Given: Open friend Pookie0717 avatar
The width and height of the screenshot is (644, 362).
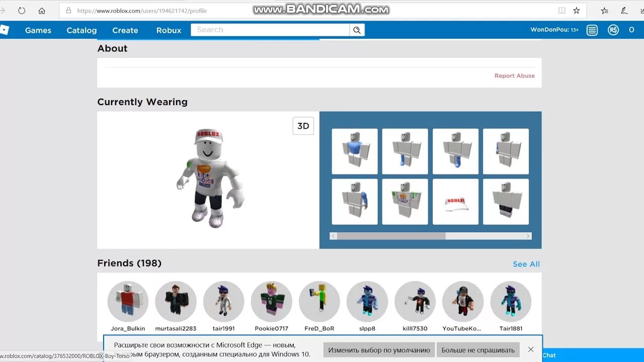Looking at the screenshot, I should [x=272, y=302].
